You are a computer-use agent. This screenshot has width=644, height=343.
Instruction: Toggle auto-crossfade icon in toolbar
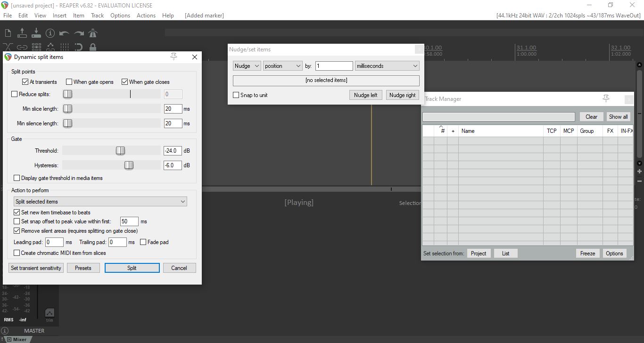(x=8, y=47)
